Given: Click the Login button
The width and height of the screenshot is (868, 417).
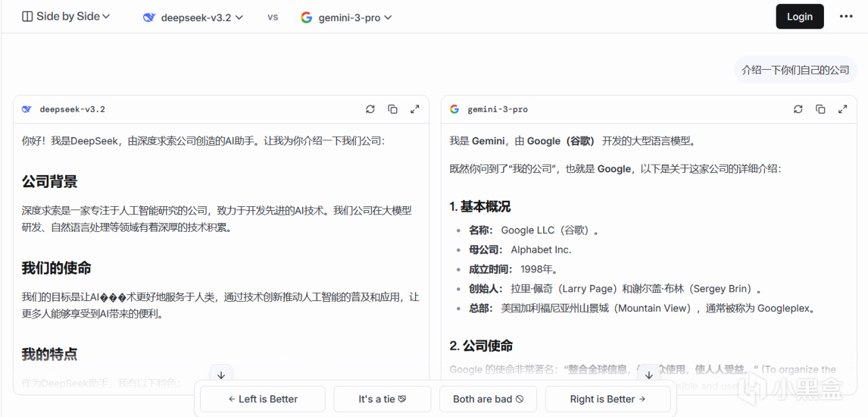Looking at the screenshot, I should 800,17.
